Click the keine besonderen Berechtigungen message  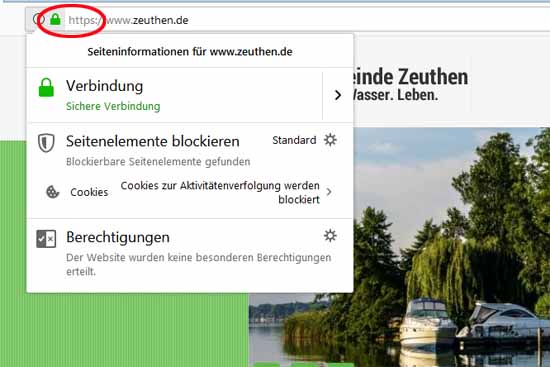pyautogui.click(x=199, y=264)
